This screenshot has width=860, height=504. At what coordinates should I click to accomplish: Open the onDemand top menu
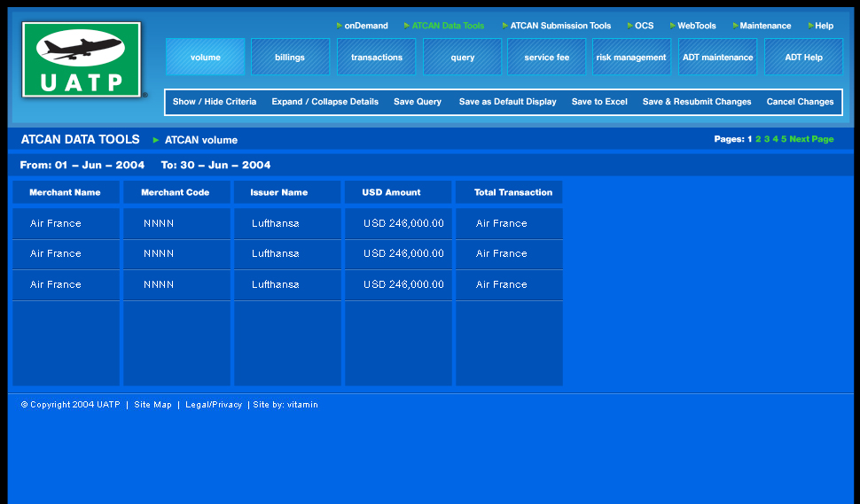point(365,26)
